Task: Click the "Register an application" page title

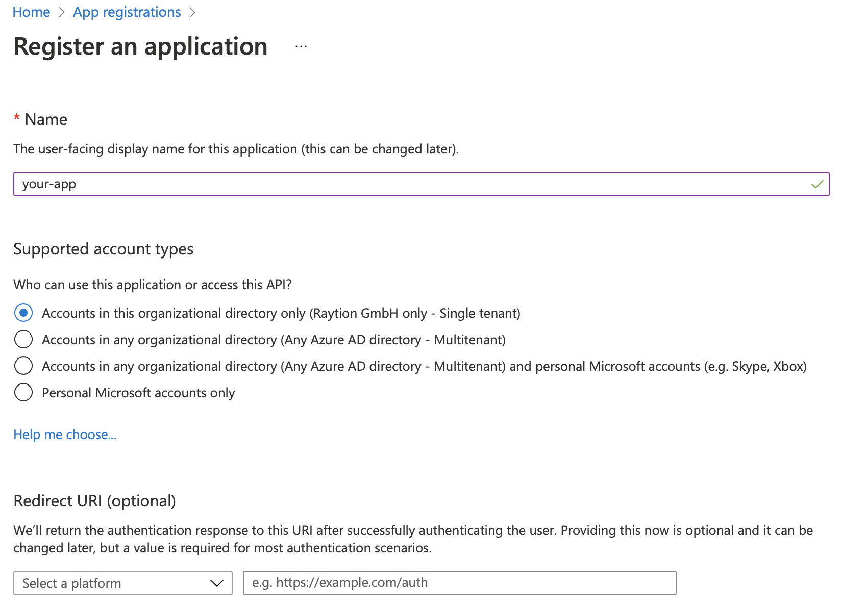Action: 140,46
